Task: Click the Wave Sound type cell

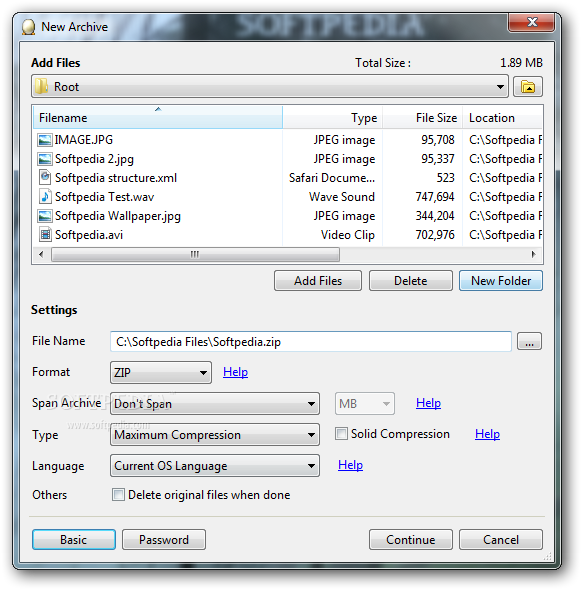Action: [342, 197]
